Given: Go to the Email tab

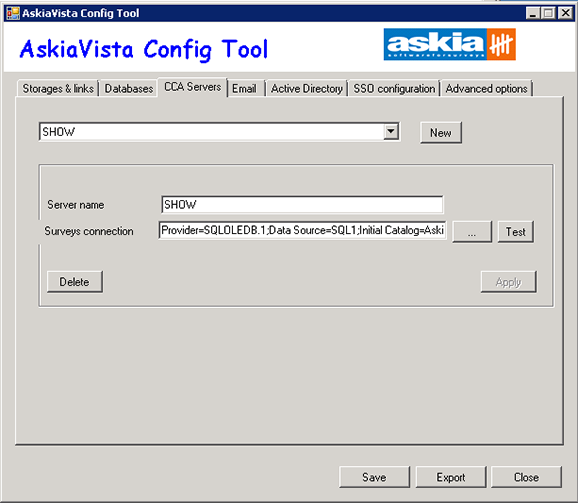Looking at the screenshot, I should tap(244, 89).
